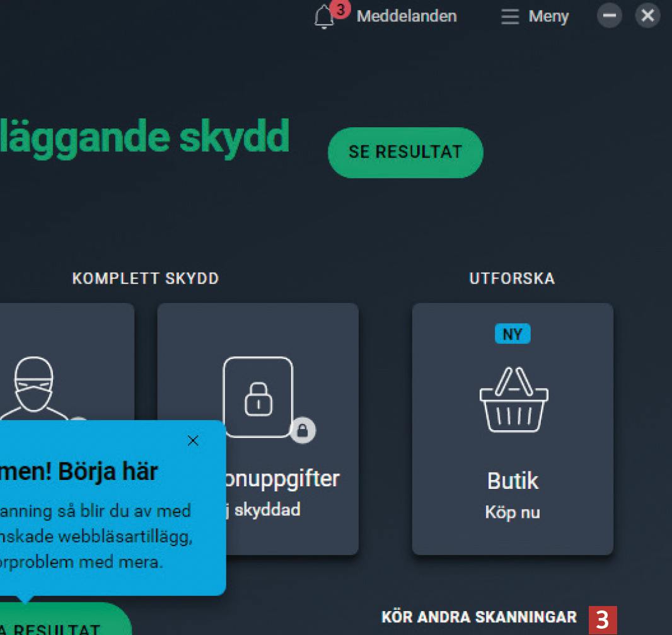Click Köp nu link
Viewport: 672px width, 635px height.
coord(513,512)
